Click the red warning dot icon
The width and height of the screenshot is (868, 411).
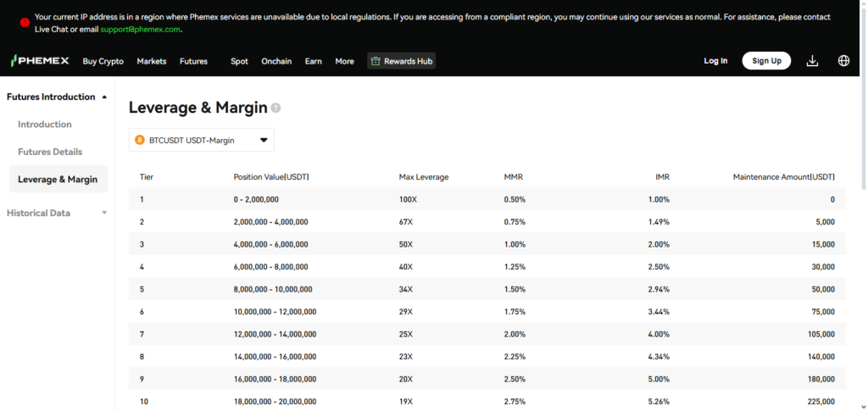tap(25, 23)
